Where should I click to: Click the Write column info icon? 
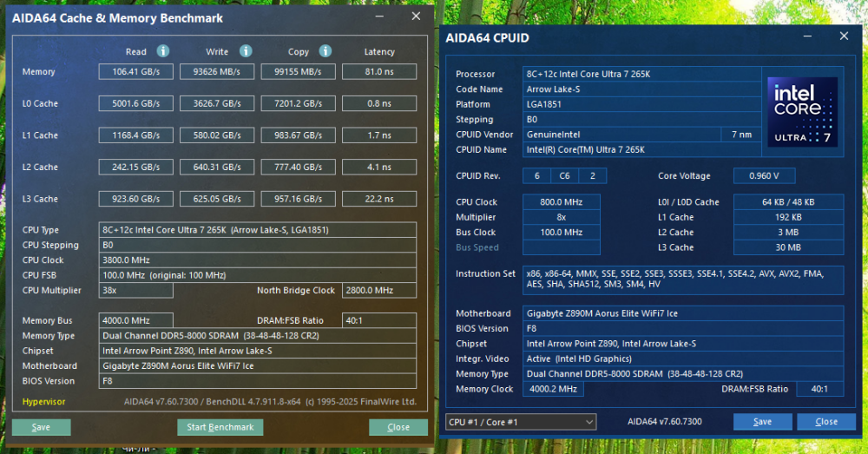click(x=246, y=51)
